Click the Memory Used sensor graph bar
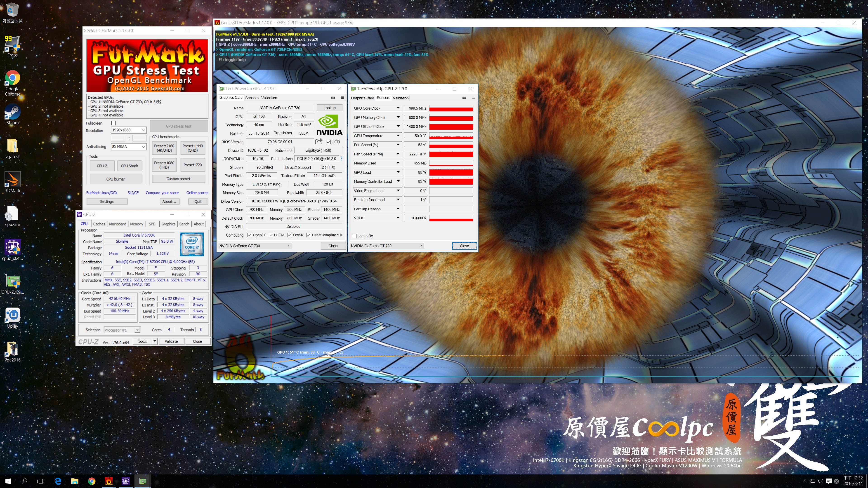 tap(451, 163)
